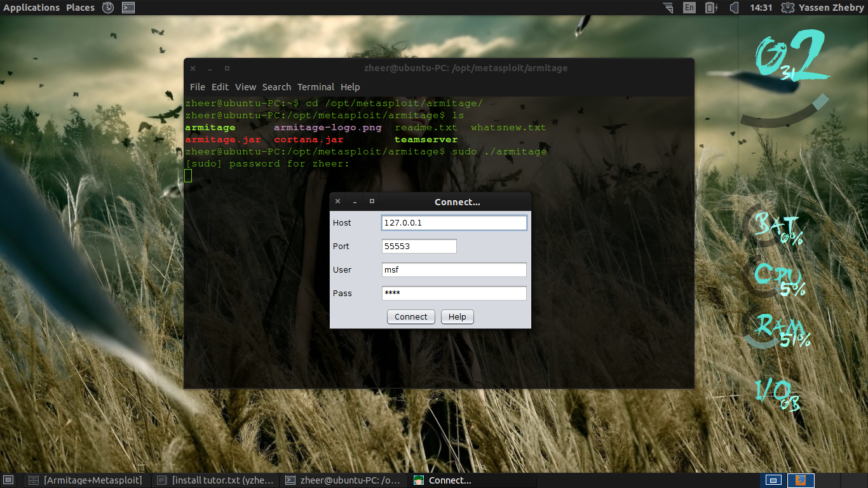Open the terminal File menu
This screenshot has height=488, width=868.
coord(198,87)
